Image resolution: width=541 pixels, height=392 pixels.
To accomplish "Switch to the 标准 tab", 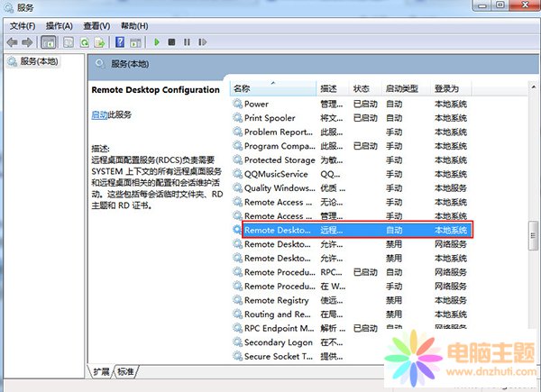I will [x=125, y=371].
